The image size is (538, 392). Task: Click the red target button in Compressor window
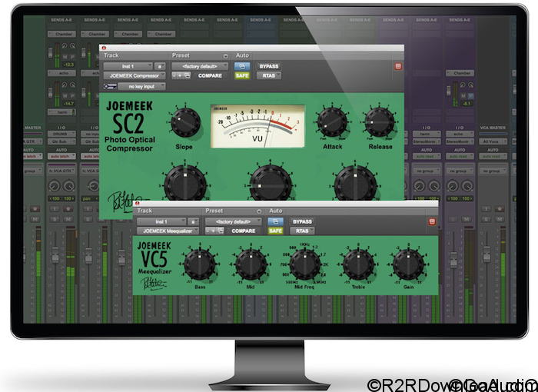[x=398, y=66]
